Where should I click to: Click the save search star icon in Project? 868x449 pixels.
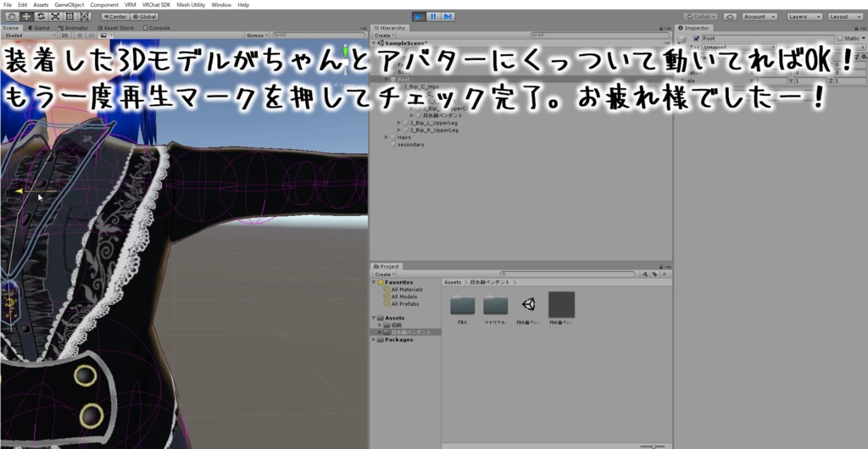pyautogui.click(x=665, y=274)
